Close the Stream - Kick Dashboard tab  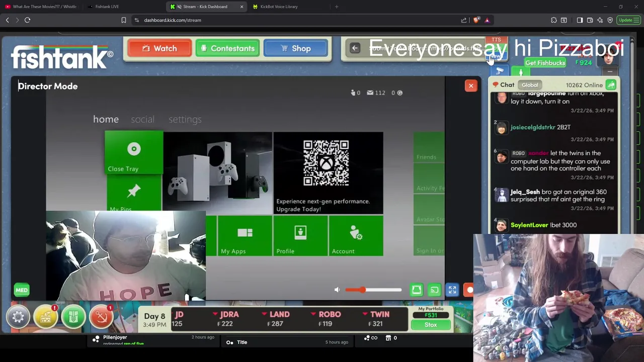point(242,7)
